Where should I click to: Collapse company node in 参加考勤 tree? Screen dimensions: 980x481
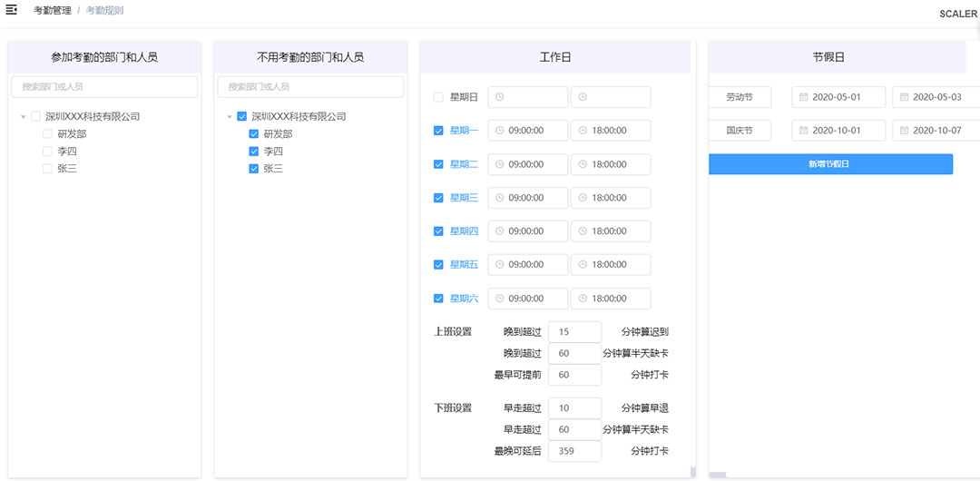[23, 117]
